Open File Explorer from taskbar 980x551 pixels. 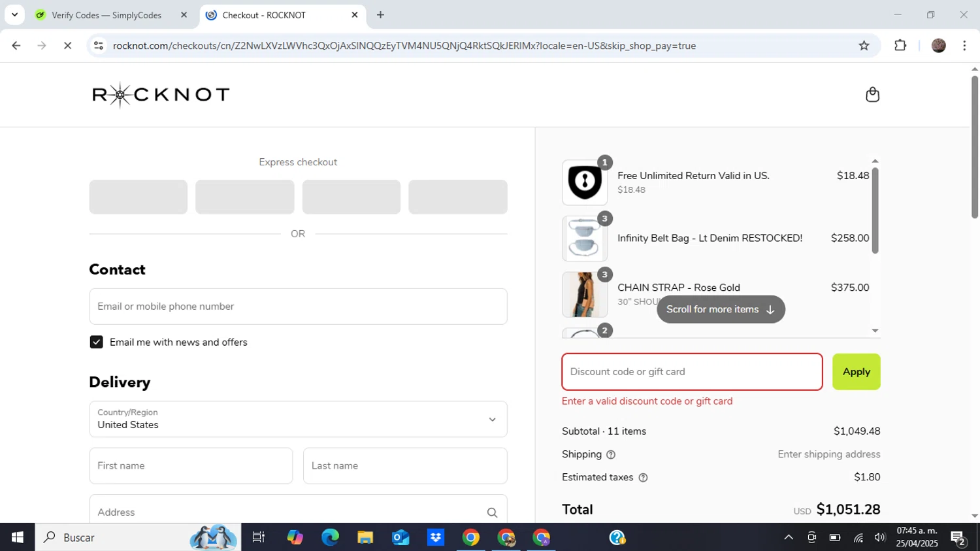(365, 537)
